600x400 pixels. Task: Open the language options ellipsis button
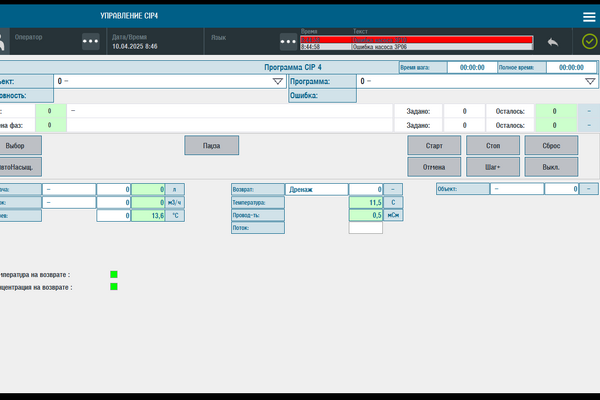point(287,42)
